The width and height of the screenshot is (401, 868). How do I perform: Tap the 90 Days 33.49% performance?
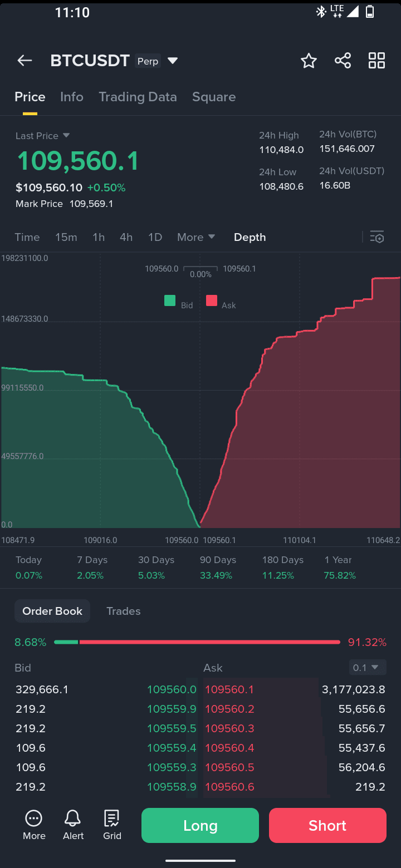click(218, 568)
